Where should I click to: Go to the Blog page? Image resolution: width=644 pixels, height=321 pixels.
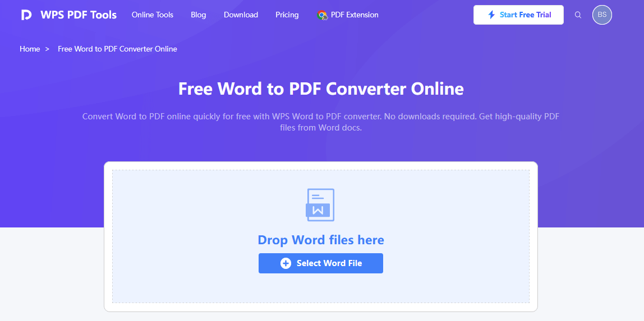199,15
